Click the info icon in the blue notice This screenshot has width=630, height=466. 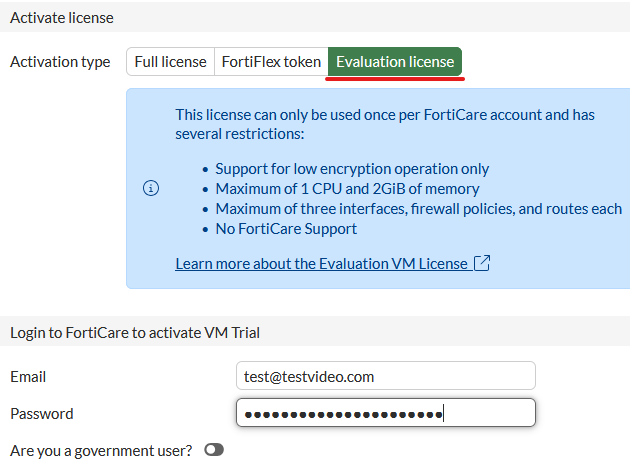click(151, 188)
